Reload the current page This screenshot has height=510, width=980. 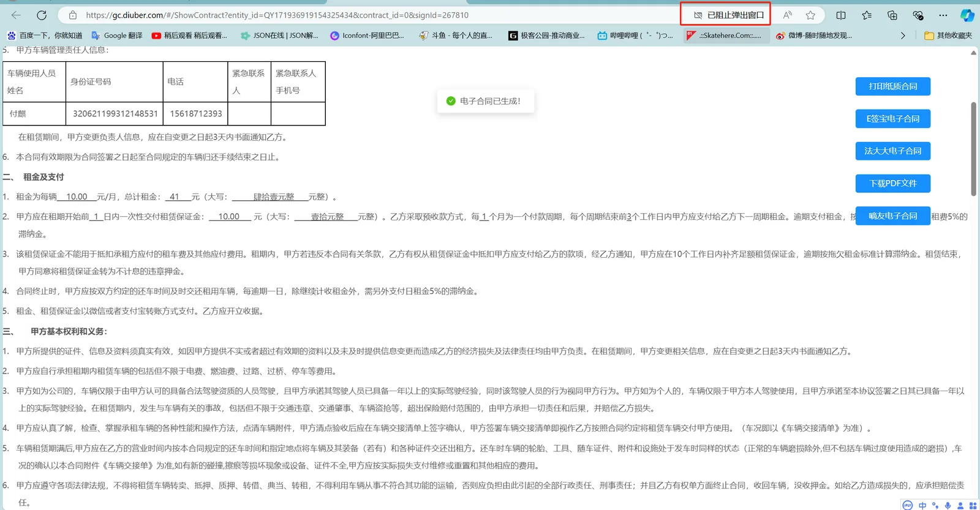42,15
